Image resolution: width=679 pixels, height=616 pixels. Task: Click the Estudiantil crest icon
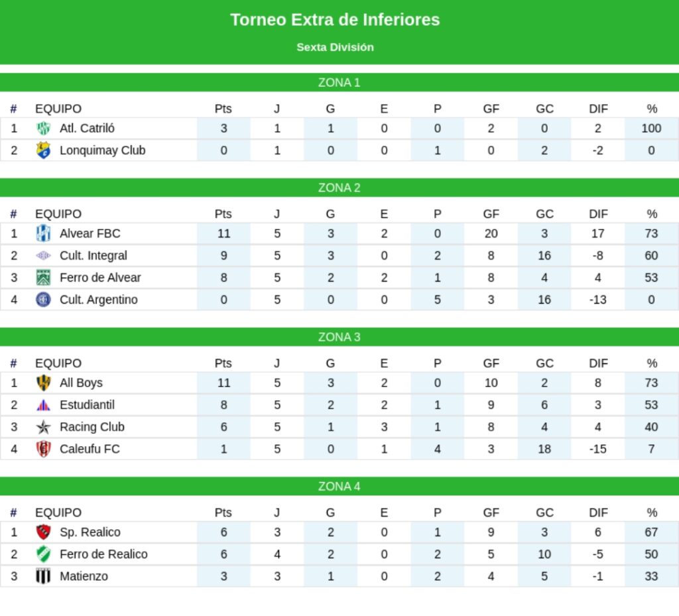point(43,404)
